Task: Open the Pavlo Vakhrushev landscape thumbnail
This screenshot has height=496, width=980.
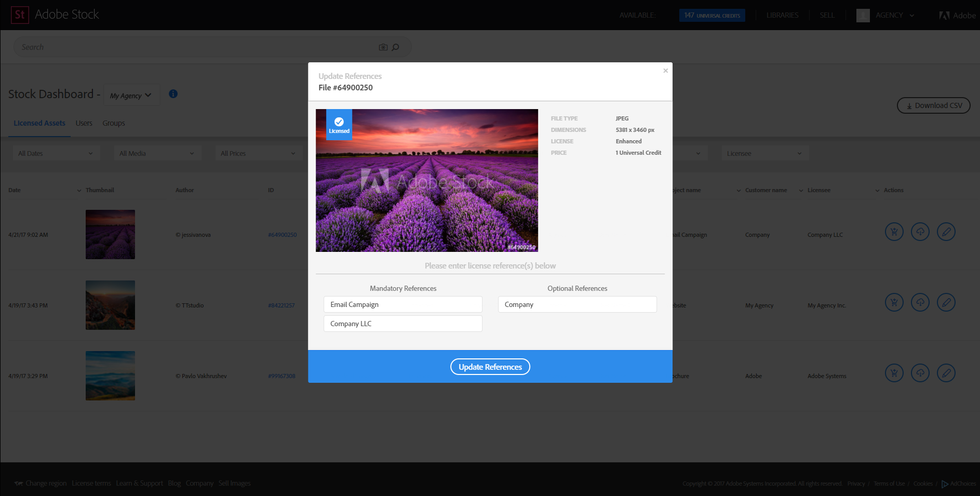Action: 110,376
